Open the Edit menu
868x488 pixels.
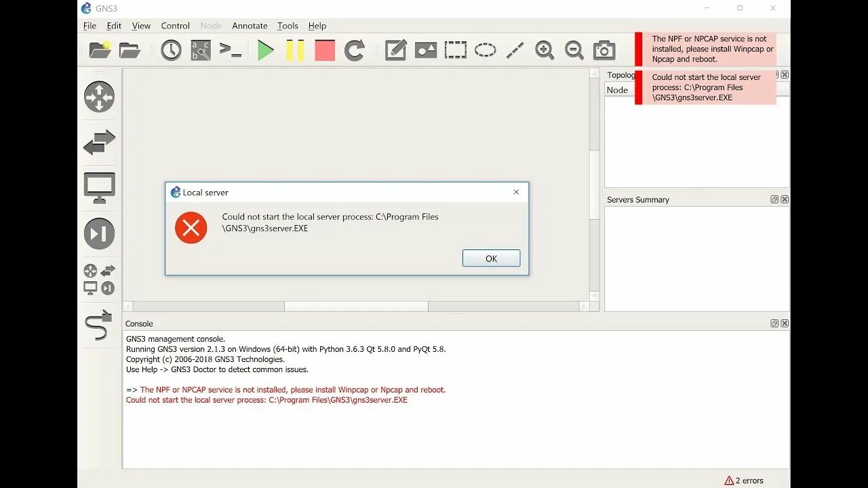pyautogui.click(x=114, y=26)
